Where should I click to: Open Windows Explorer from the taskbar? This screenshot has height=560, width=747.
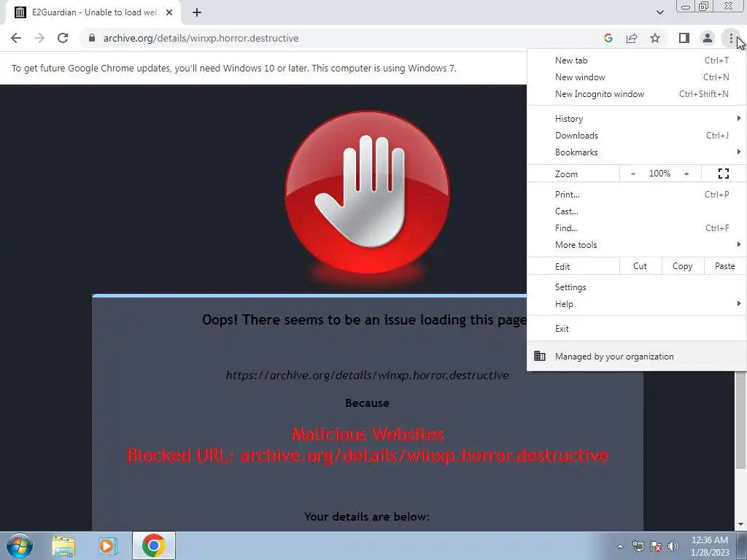63,546
